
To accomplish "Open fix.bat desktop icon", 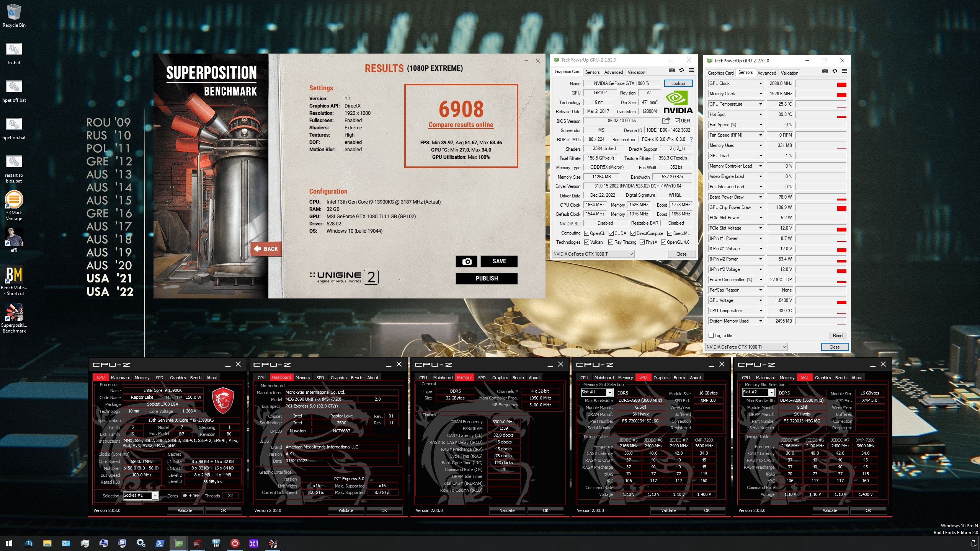I will pyautogui.click(x=14, y=53).
